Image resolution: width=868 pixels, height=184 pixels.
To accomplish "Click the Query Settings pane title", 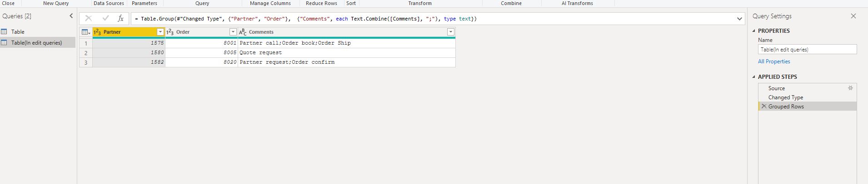I will coord(772,16).
